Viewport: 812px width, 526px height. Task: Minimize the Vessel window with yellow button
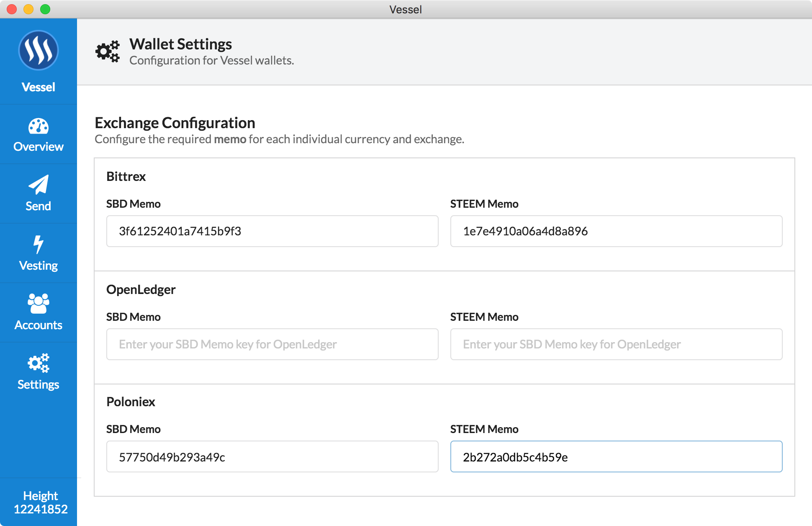coord(28,9)
